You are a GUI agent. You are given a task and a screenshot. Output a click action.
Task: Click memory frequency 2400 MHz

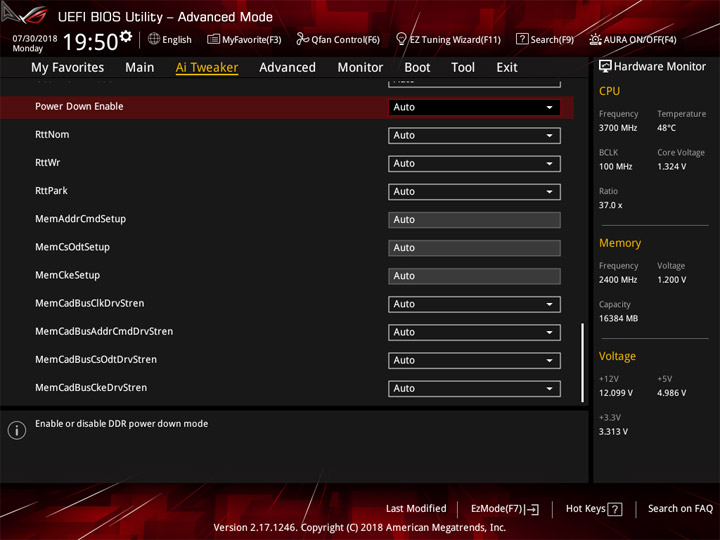618,280
